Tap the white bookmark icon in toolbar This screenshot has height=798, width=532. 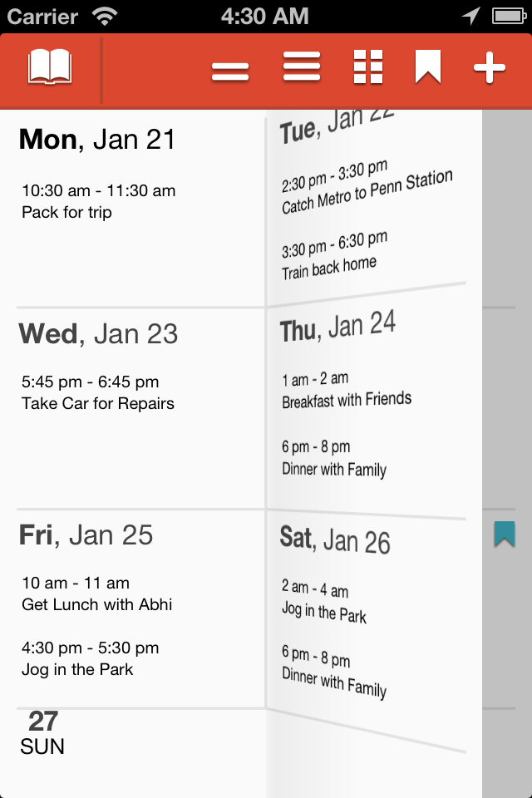[x=428, y=67]
